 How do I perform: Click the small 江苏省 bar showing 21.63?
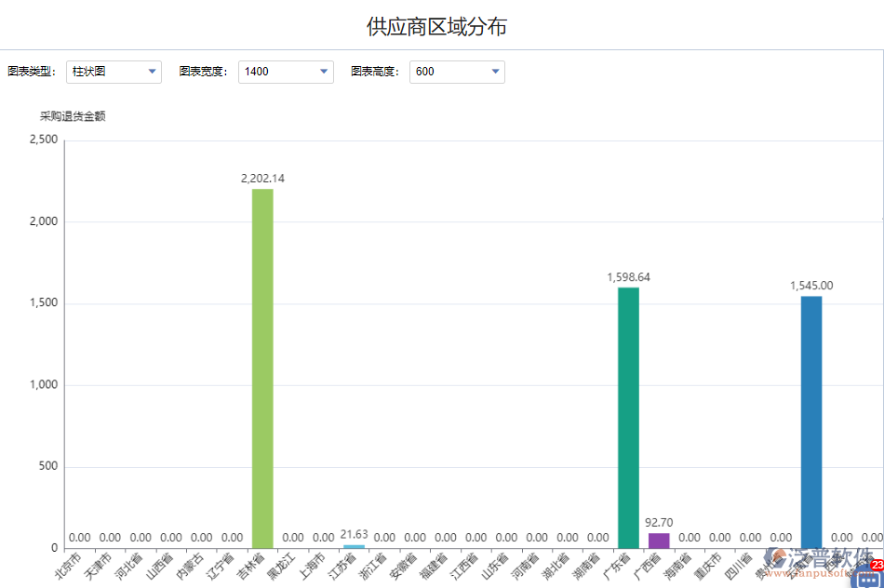[353, 544]
